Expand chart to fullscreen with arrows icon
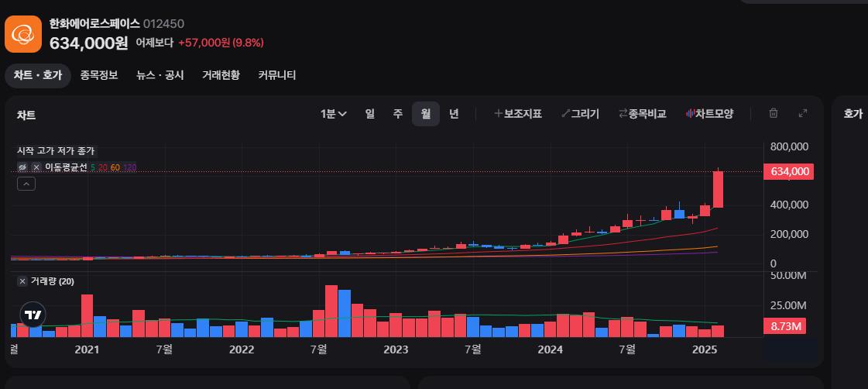The height and width of the screenshot is (389, 868). pos(803,114)
